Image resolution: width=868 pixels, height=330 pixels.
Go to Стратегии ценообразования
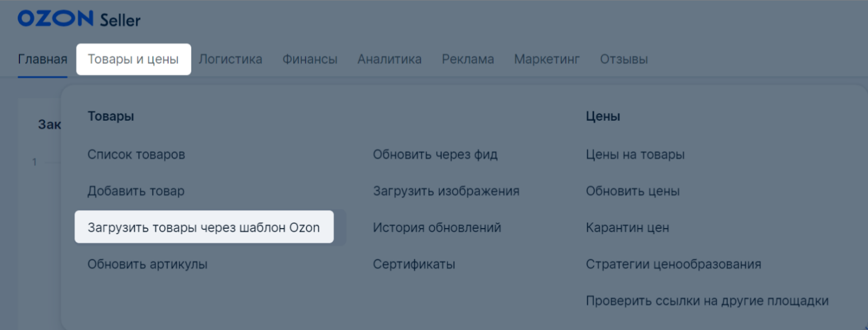coord(674,264)
